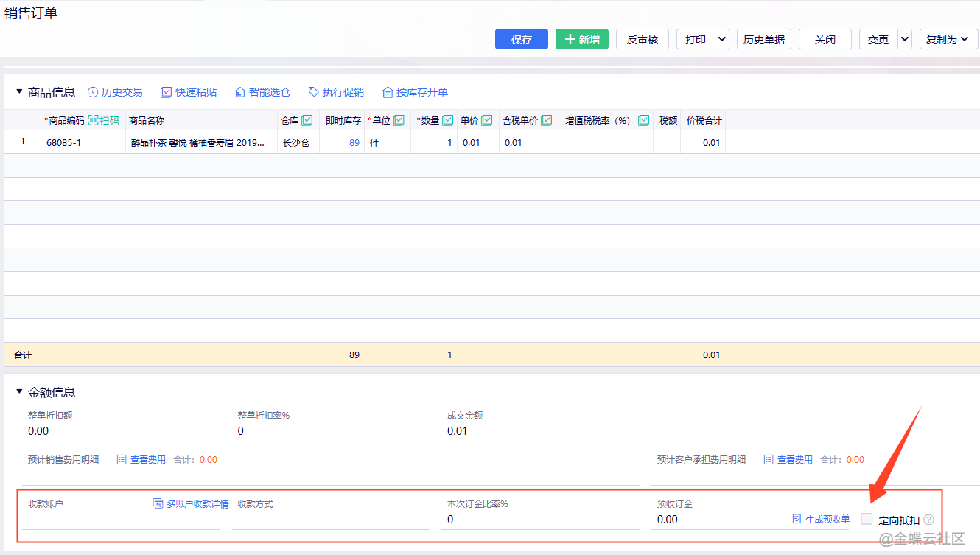
Task: Click the 含税单价 cell 0.01 in row 1
Action: (529, 142)
